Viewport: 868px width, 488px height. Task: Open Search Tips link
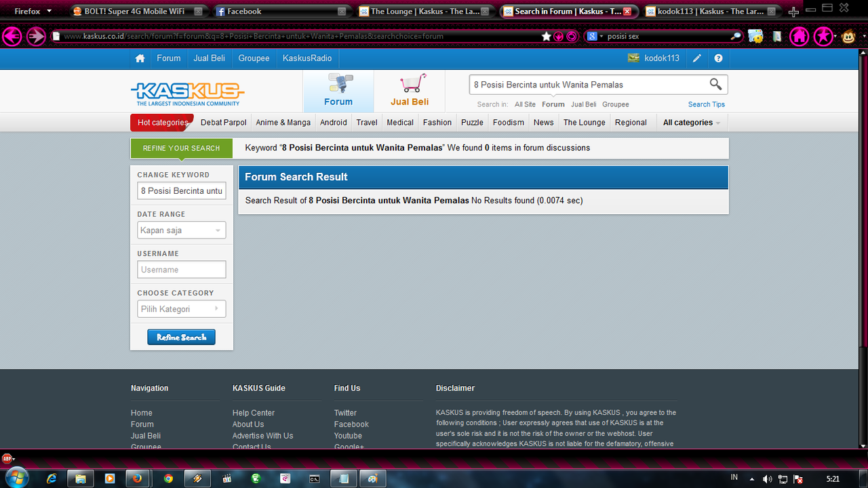pos(707,104)
